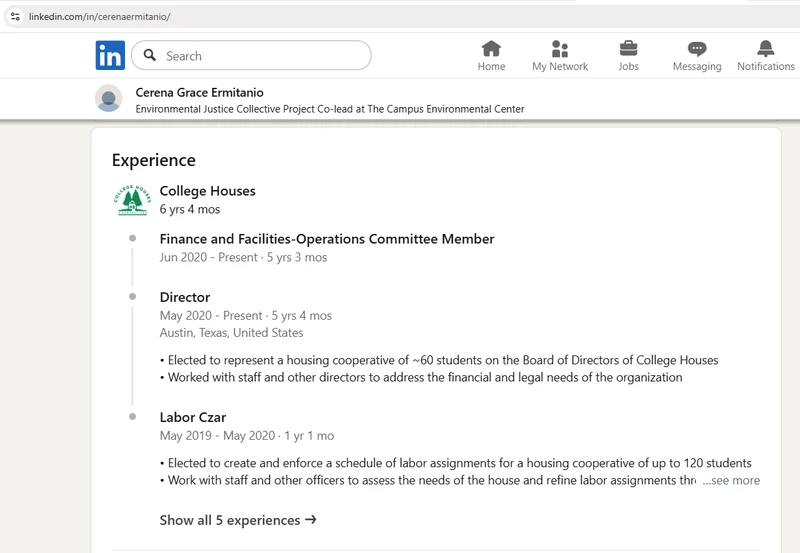
Task: Expand Labor Czar description with see more
Action: coord(730,481)
